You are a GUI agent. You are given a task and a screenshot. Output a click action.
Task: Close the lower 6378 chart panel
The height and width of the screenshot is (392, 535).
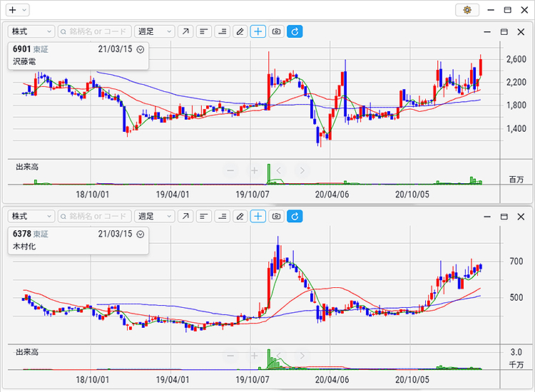coord(521,217)
